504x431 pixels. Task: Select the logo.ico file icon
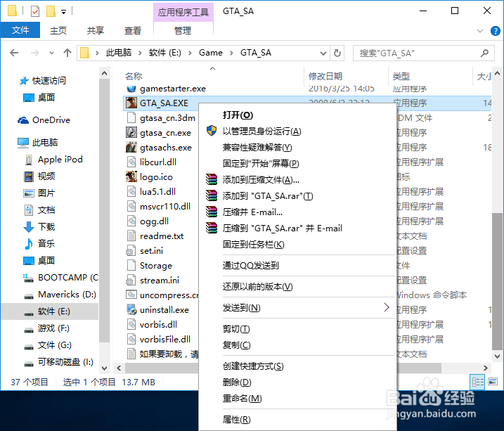coord(131,176)
